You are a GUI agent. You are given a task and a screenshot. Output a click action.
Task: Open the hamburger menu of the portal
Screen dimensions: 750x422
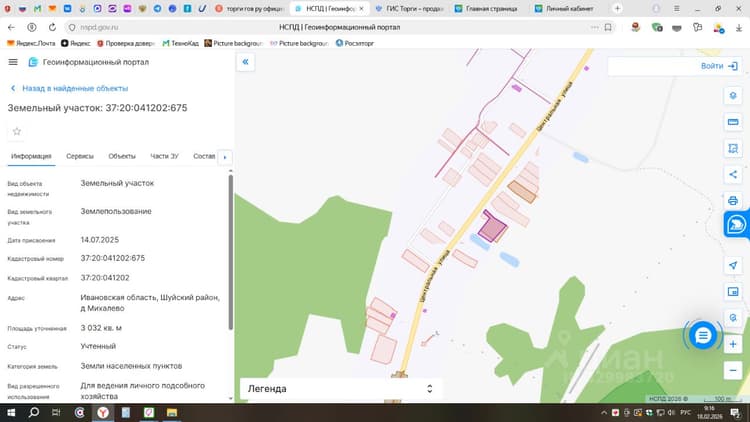click(x=13, y=62)
